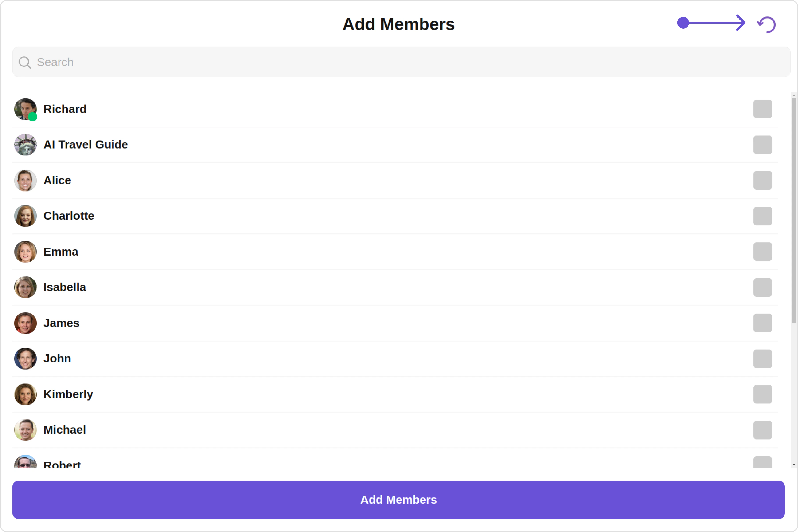The image size is (798, 532).
Task: Click James's profile avatar
Action: pyautogui.click(x=25, y=323)
